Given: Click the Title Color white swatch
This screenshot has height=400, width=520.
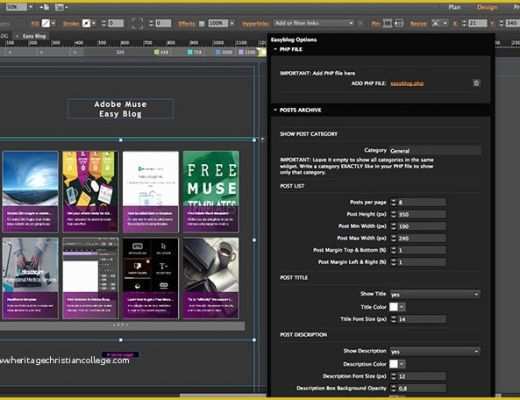Looking at the screenshot, I should click(394, 307).
